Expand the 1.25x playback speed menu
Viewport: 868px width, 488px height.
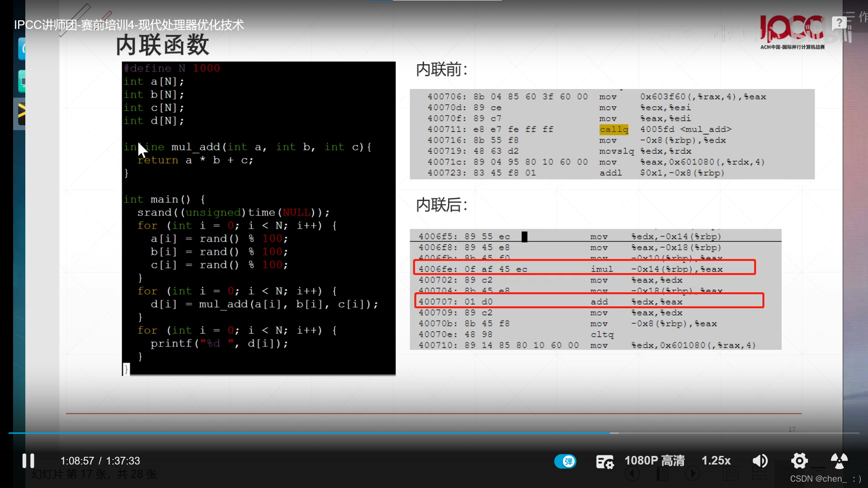[x=716, y=461]
